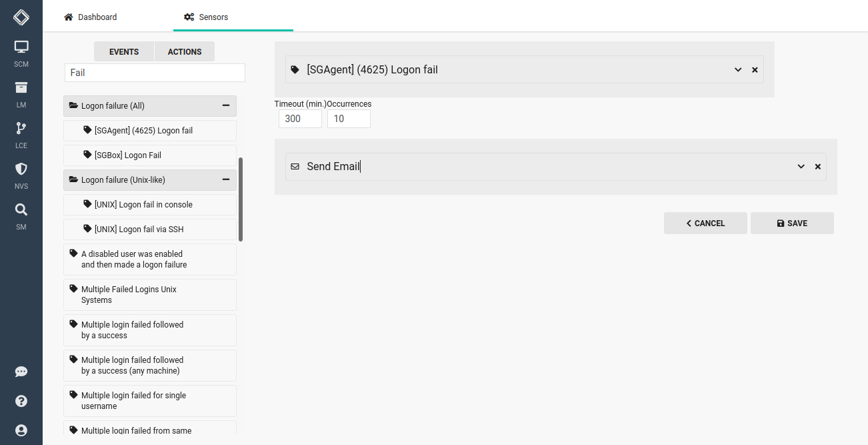Click the SAVE button
The image size is (868, 445).
point(792,223)
